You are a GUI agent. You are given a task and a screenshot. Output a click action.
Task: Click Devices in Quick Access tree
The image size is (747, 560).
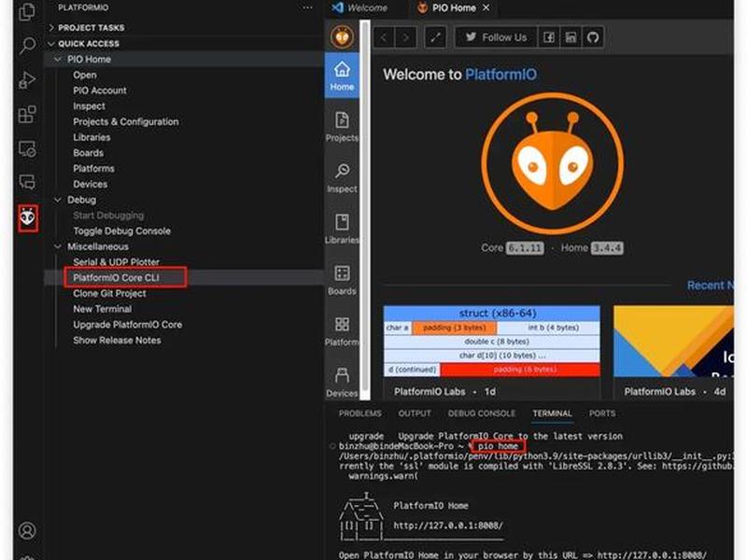pyautogui.click(x=90, y=184)
